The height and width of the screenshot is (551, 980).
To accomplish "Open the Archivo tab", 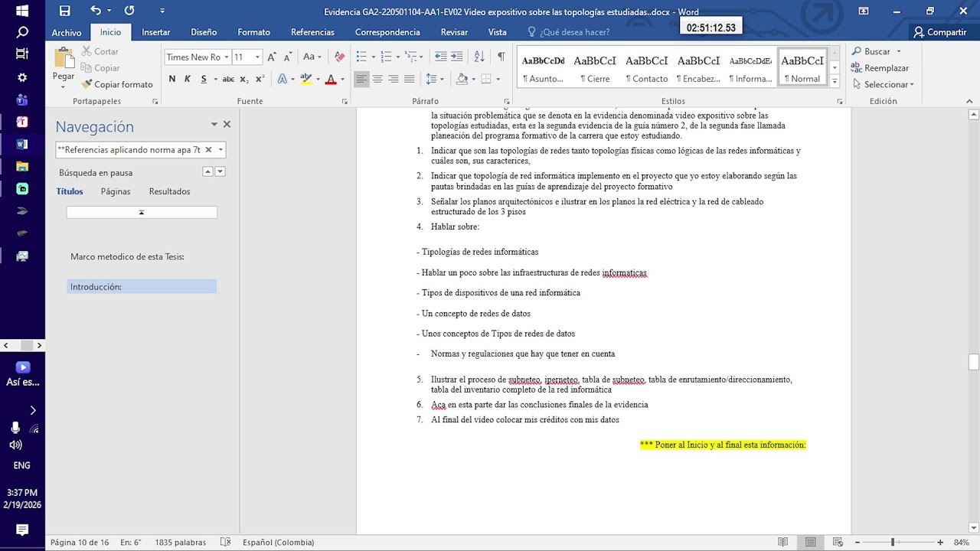I will point(67,32).
